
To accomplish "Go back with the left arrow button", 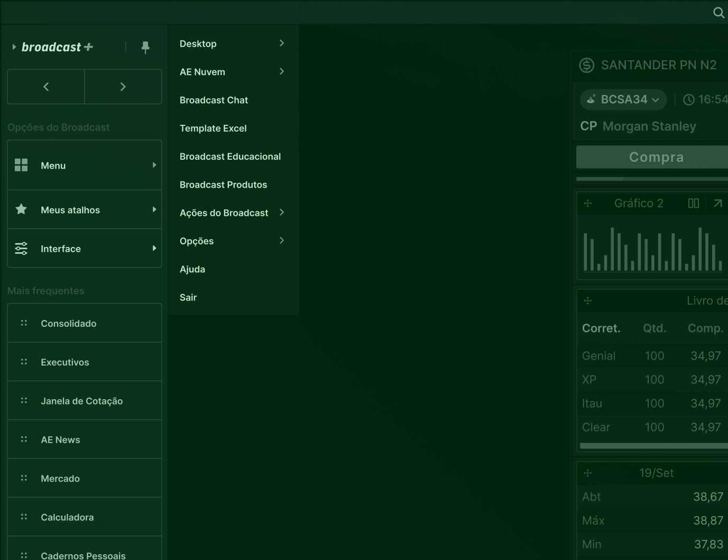I will click(x=46, y=87).
